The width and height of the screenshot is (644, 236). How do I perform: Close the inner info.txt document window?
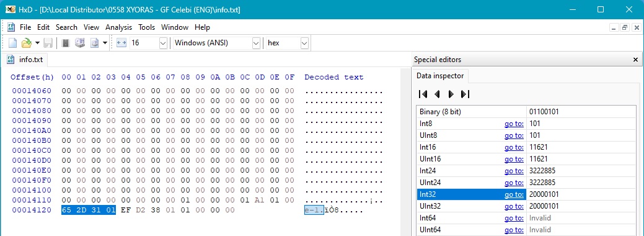pos(636,27)
